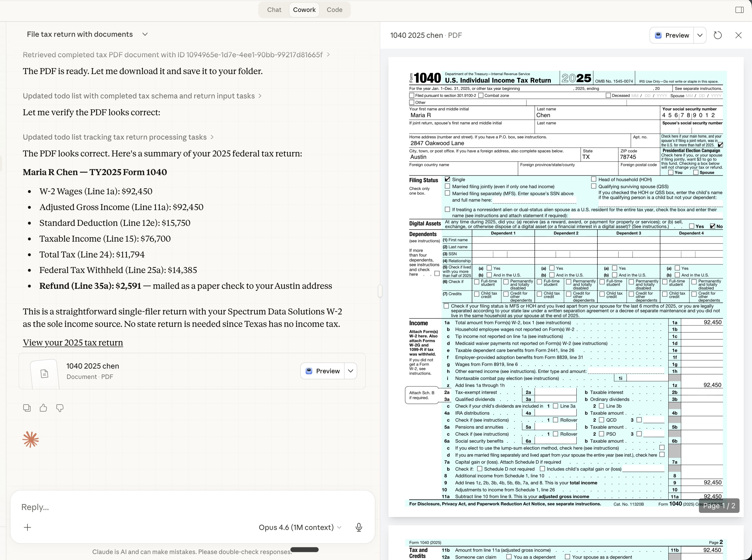Click the microphone voice input icon
Screen dimensions: 752x560
coord(359,527)
